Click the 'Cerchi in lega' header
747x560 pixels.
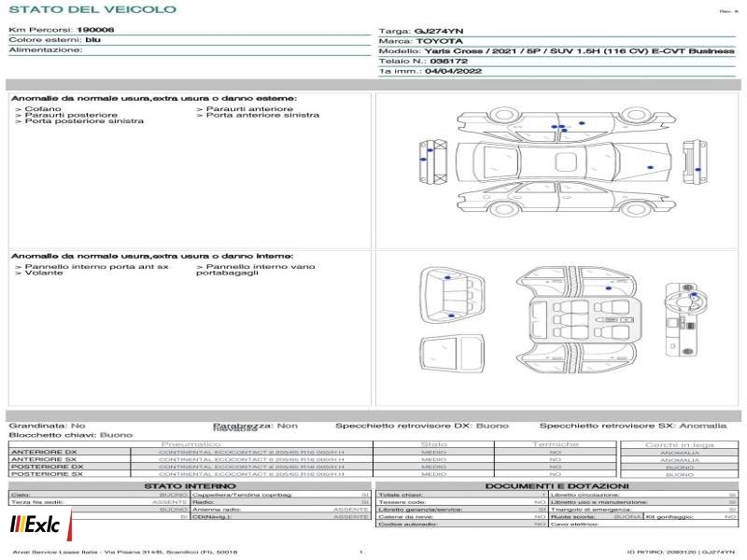[x=680, y=445]
